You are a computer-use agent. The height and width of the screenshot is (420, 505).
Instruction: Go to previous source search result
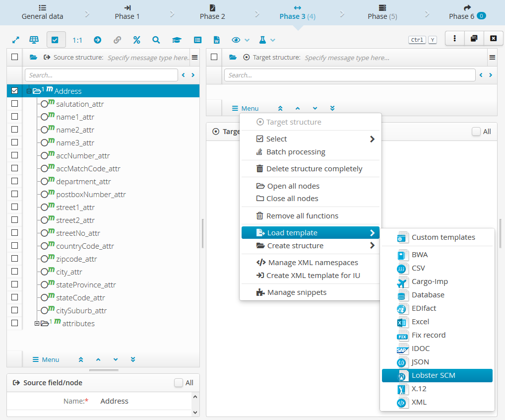click(x=184, y=75)
